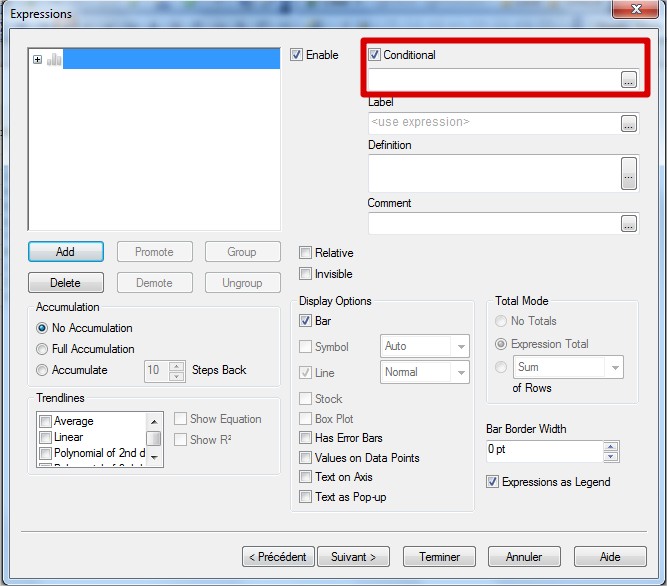667x586 pixels.
Task: Select Accumulate steps back radio button
Action: 42,370
